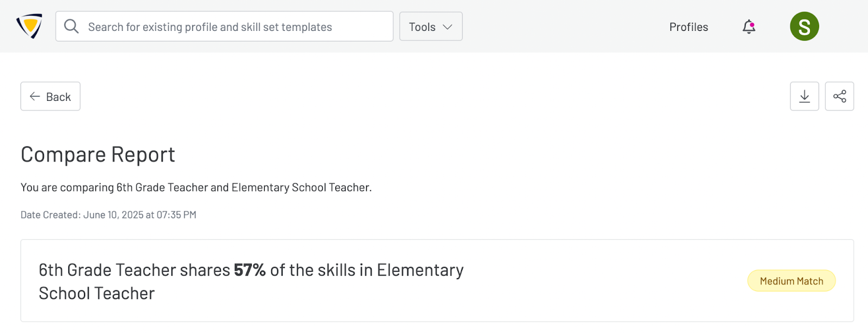Click the Compare Report heading
This screenshot has width=868, height=334.
pos(98,155)
